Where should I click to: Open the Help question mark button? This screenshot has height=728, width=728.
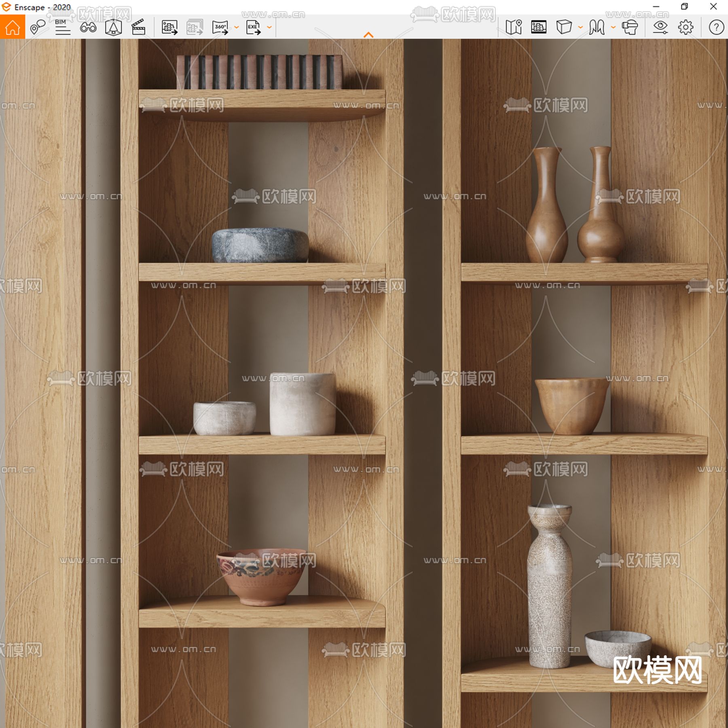(716, 27)
